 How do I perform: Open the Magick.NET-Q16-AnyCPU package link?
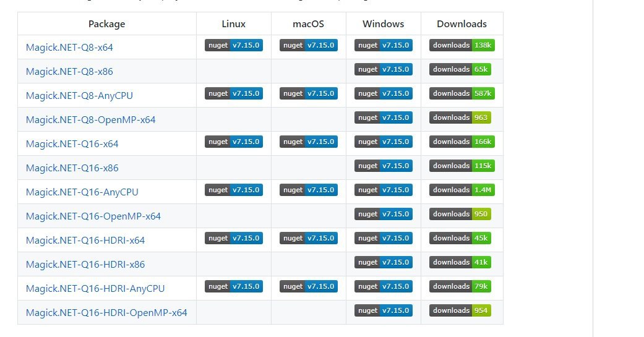pyautogui.click(x=82, y=192)
